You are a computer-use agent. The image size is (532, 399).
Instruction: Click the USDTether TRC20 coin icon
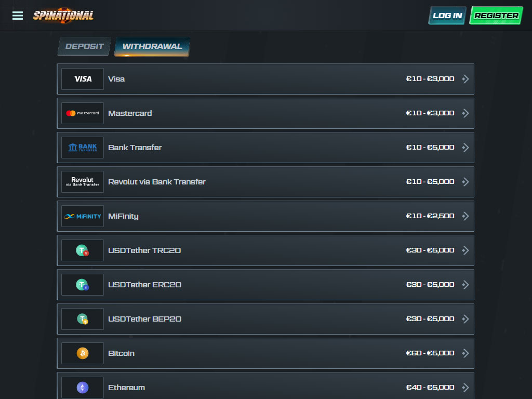coord(83,250)
